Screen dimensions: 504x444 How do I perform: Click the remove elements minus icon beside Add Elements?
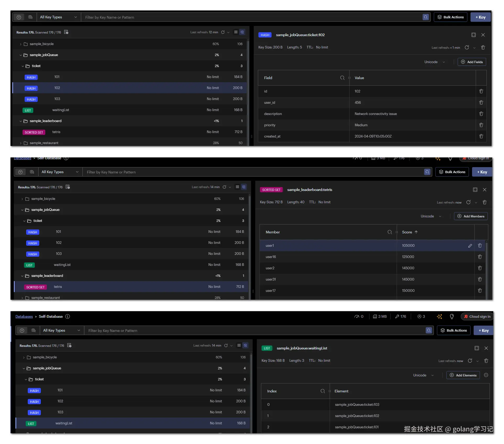pos(486,375)
